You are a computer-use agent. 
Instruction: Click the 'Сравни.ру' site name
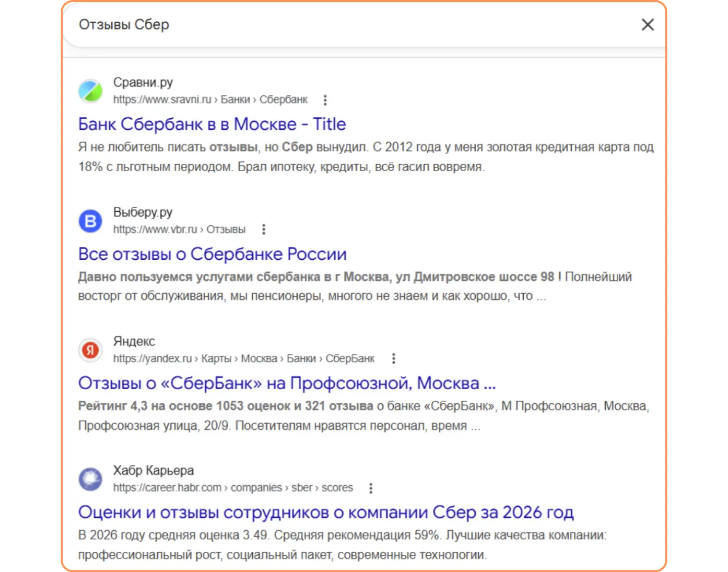tap(143, 82)
